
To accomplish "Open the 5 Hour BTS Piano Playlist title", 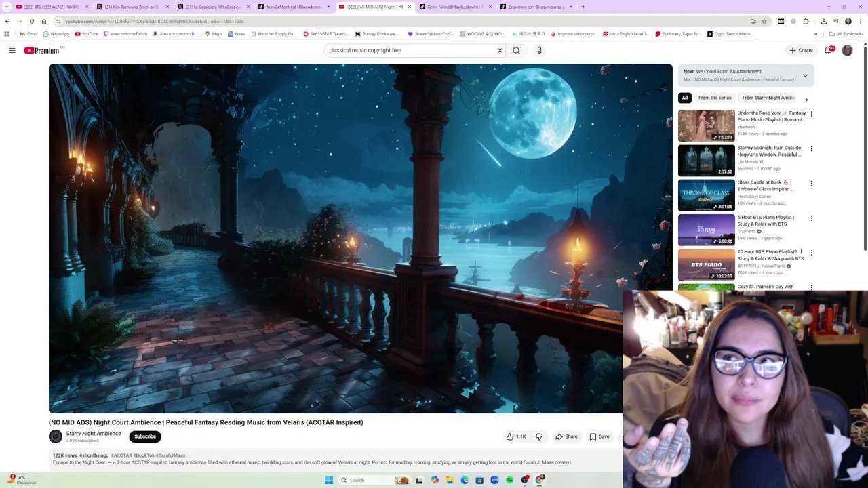I will pos(766,220).
